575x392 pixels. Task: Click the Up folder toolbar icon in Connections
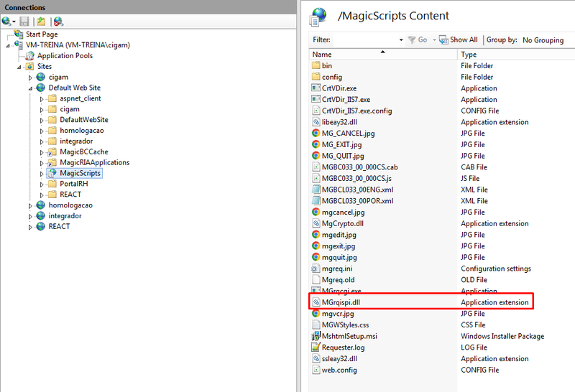[41, 22]
